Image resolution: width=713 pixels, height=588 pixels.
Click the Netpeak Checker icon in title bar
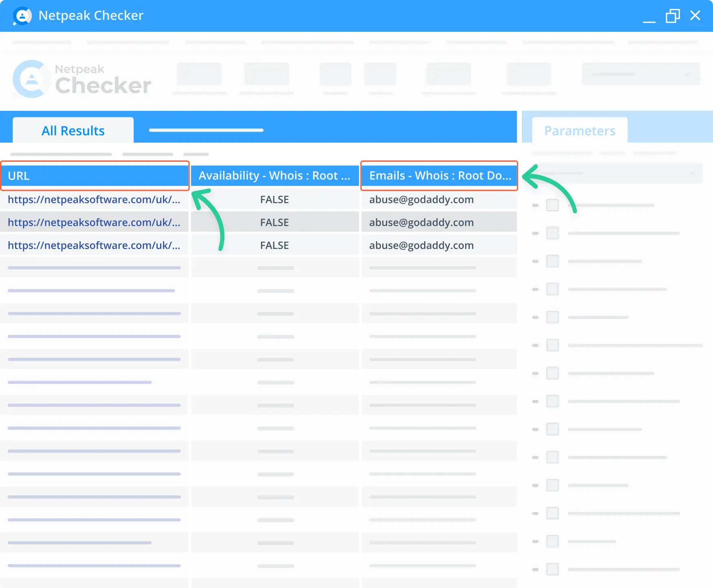(22, 16)
